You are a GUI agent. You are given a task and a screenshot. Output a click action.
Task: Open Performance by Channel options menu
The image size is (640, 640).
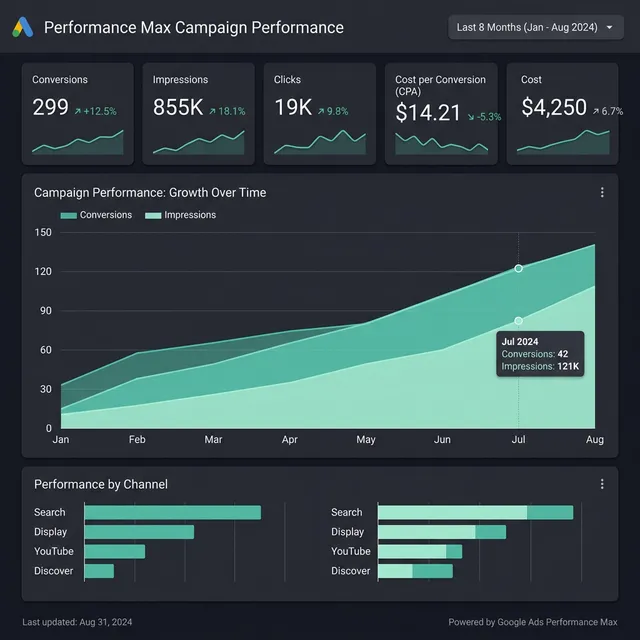click(x=602, y=484)
